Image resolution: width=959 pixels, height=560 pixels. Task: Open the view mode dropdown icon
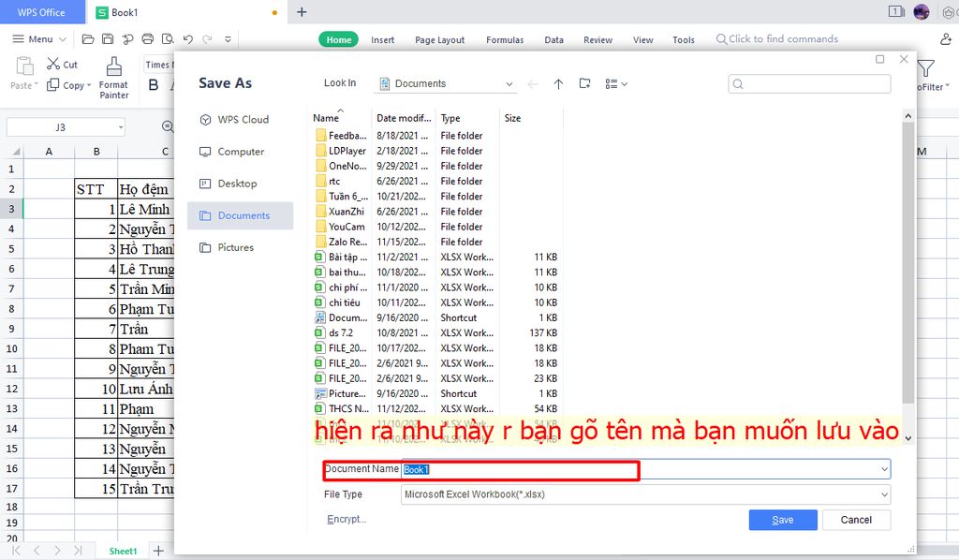[616, 83]
